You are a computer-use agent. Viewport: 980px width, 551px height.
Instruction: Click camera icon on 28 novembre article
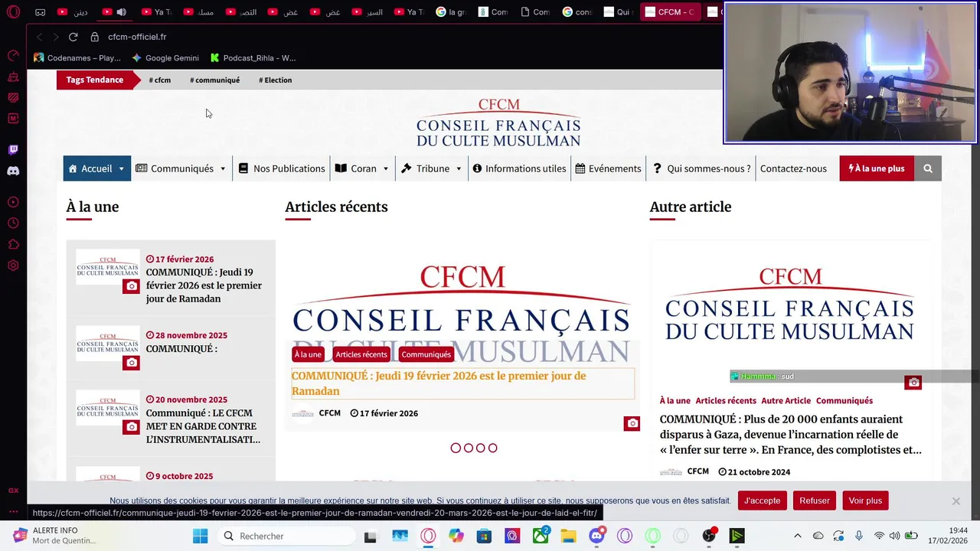131,363
